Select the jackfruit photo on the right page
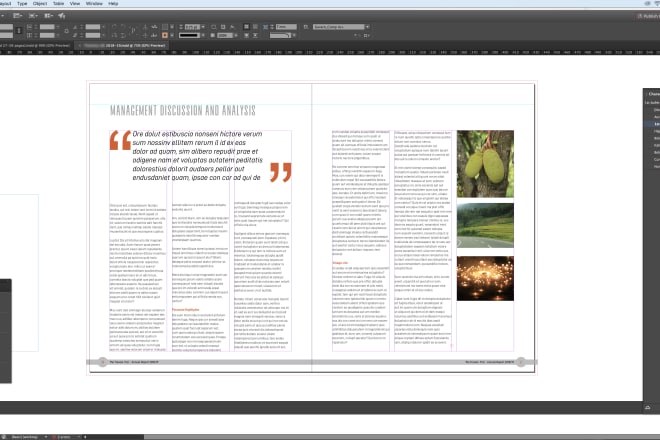660x440 pixels. click(x=485, y=164)
